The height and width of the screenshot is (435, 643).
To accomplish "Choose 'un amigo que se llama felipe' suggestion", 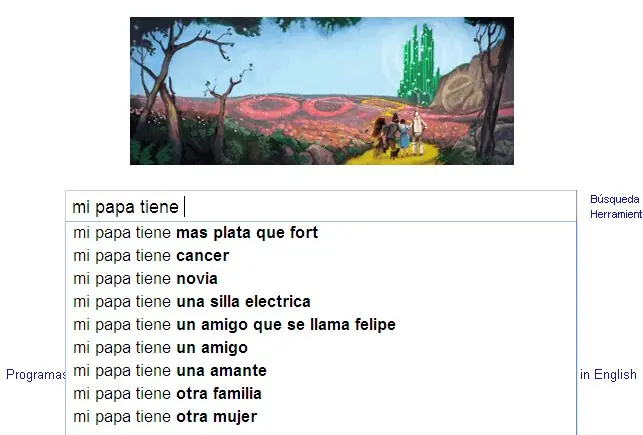I will tap(234, 325).
